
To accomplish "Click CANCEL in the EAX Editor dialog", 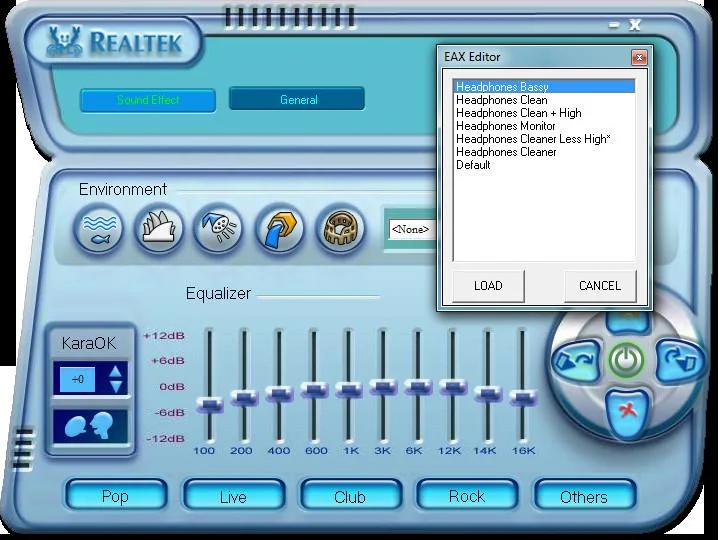I will [600, 286].
